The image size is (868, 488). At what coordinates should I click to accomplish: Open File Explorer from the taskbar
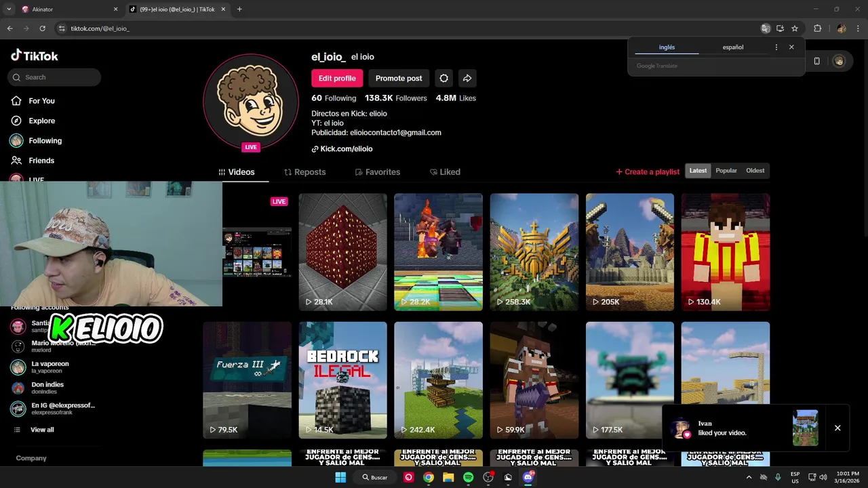tap(448, 477)
